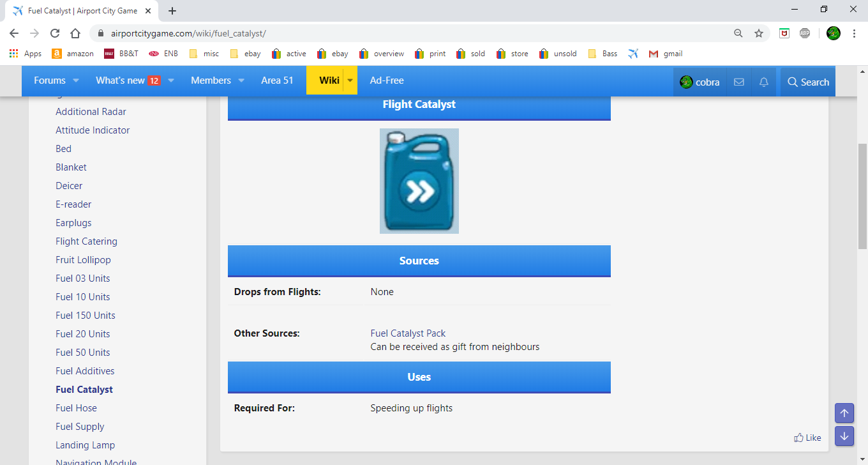Open the Fuel 150 Units link
This screenshot has height=465, width=868.
pos(86,316)
